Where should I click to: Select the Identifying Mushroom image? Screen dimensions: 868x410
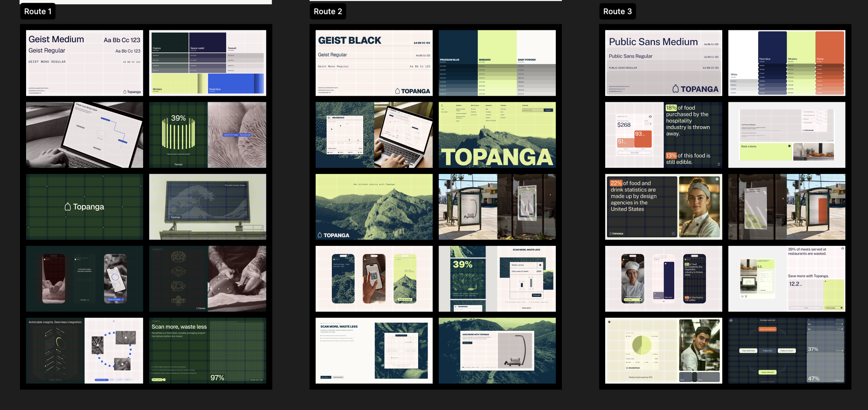tap(237, 135)
